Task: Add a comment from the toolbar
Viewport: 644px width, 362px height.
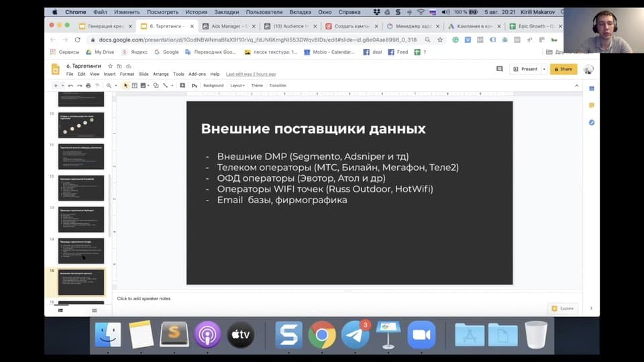Action: 182,85
